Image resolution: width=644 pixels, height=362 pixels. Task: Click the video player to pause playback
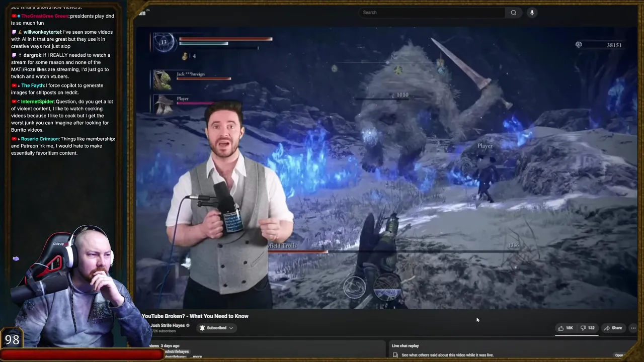tap(386, 167)
